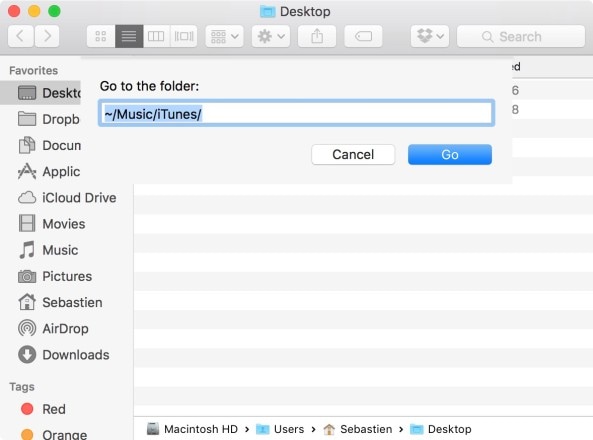Switch to cover flow view

click(x=184, y=36)
